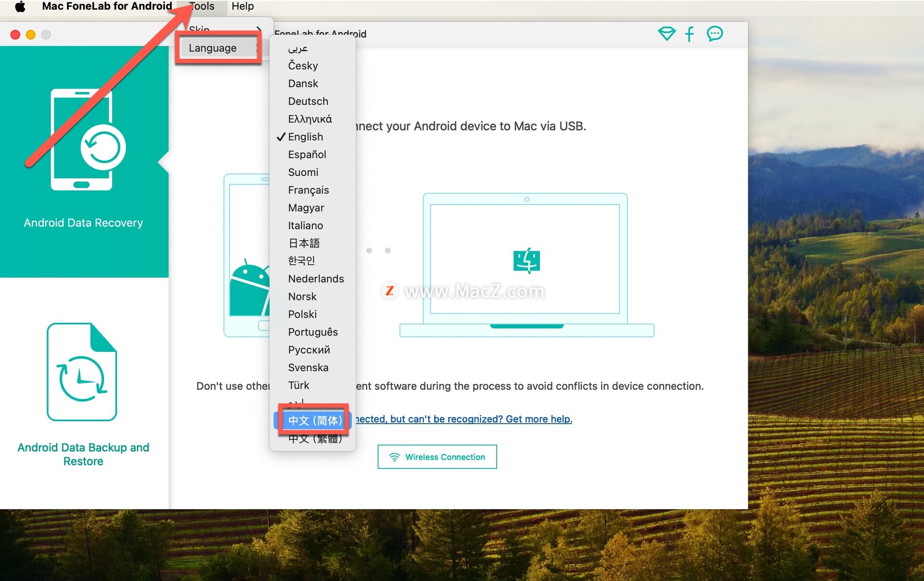This screenshot has height=581, width=924.
Task: Switch language to Deutsch
Action: point(308,101)
